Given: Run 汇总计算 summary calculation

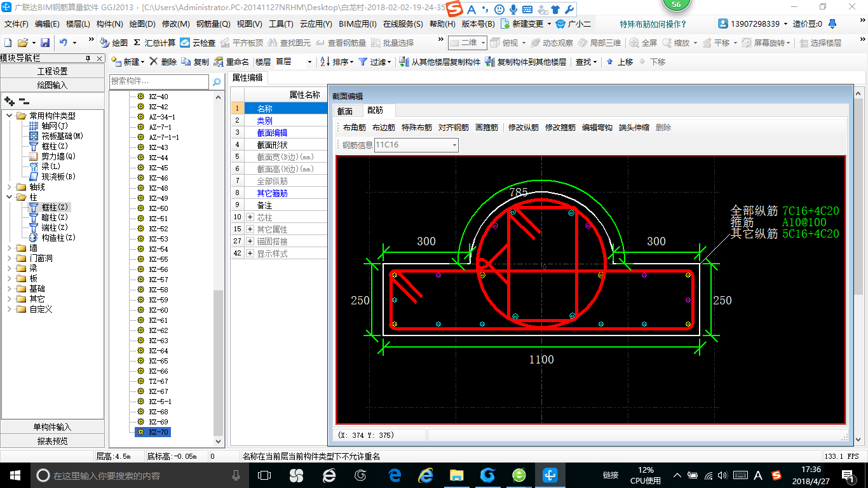Looking at the screenshot, I should (154, 43).
